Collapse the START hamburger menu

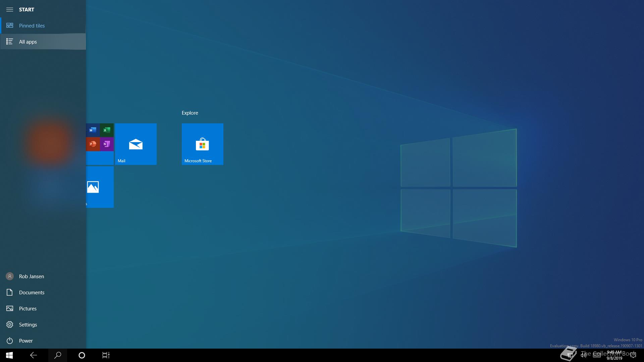point(10,9)
